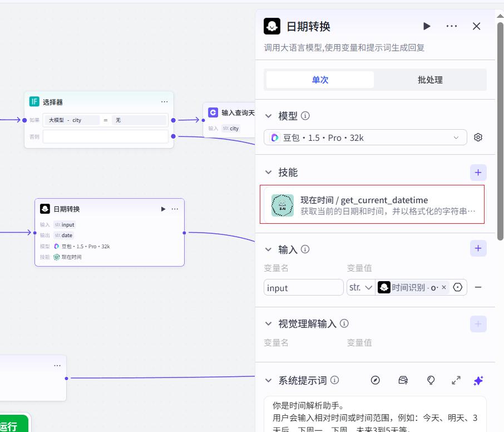Switch to the 批处理 tab
504x432 pixels.
point(430,80)
